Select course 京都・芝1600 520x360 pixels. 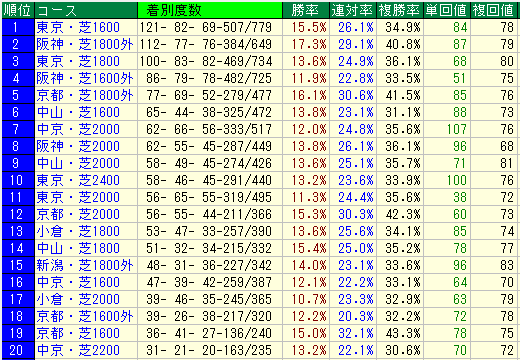78,333
